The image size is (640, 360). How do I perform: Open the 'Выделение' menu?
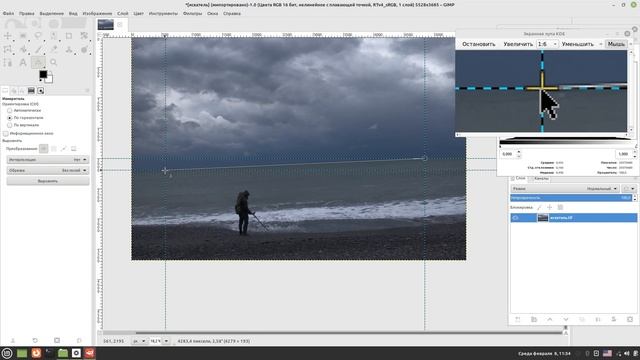click(x=51, y=13)
